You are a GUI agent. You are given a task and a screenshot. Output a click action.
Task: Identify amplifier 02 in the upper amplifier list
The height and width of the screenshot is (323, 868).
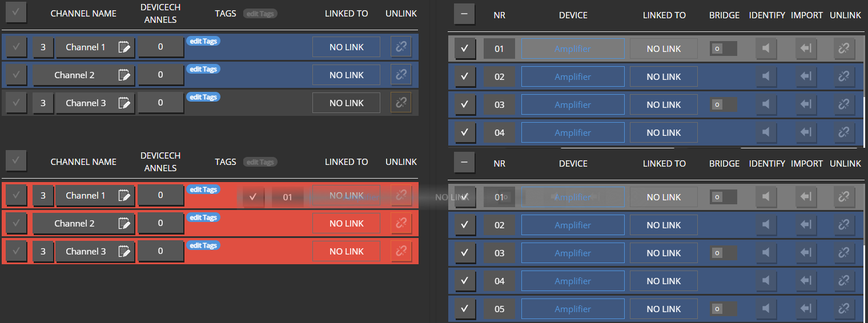coord(766,76)
